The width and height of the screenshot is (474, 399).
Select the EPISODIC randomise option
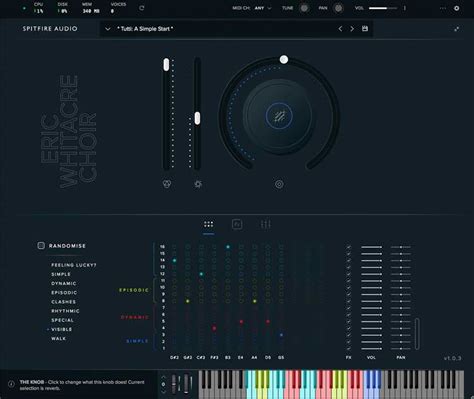pos(64,292)
